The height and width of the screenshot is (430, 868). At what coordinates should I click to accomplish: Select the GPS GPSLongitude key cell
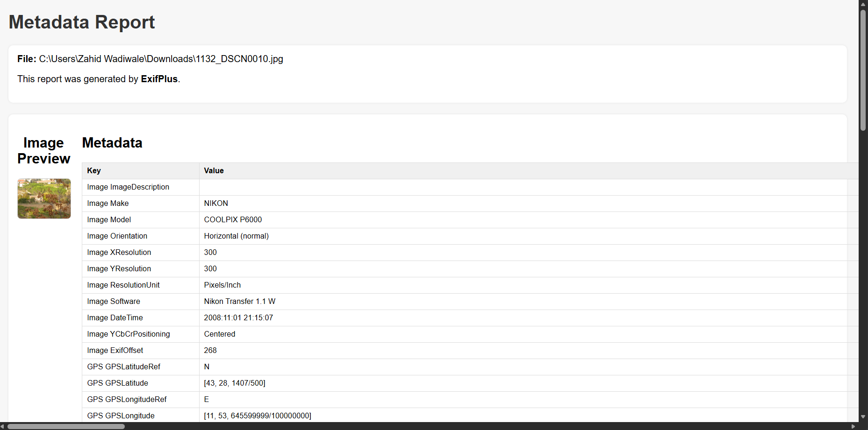tap(141, 416)
